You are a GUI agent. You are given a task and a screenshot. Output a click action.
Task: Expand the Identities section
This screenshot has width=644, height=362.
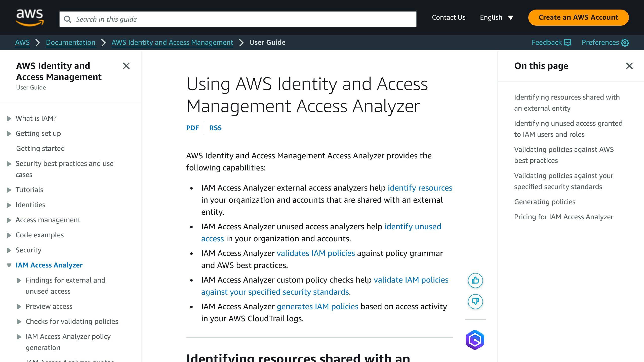[9, 205]
